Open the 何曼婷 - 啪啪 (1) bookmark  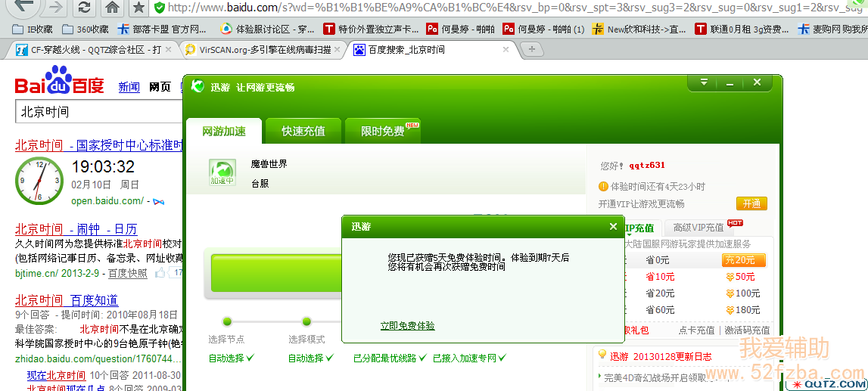click(x=543, y=29)
